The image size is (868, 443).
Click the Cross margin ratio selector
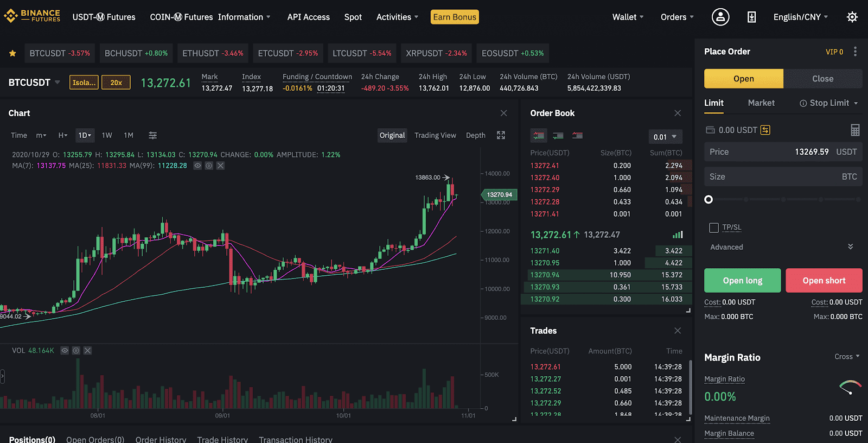(847, 357)
